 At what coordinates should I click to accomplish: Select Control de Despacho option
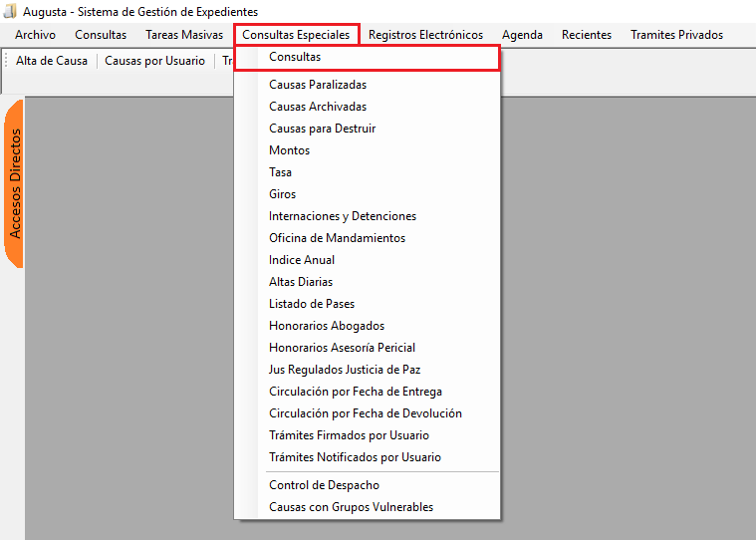coord(324,485)
